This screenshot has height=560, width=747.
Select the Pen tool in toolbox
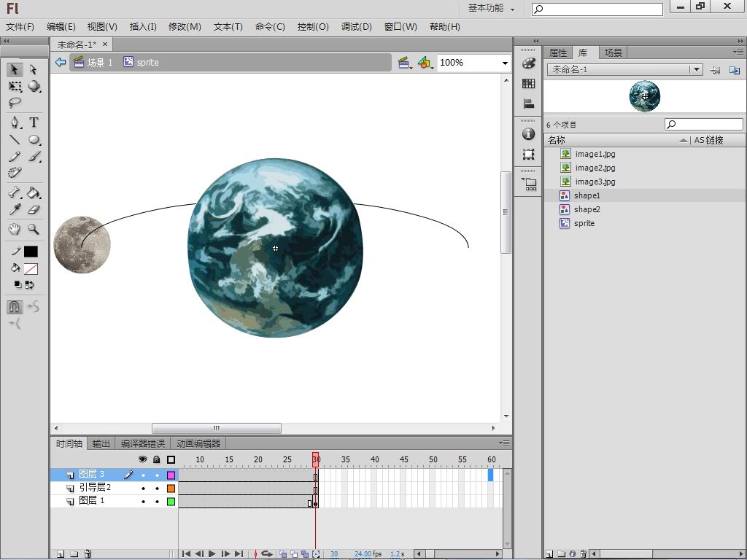pos(15,122)
